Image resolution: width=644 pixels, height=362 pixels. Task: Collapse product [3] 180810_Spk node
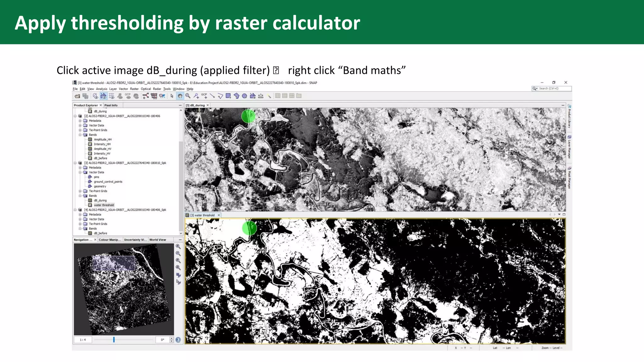click(x=75, y=163)
